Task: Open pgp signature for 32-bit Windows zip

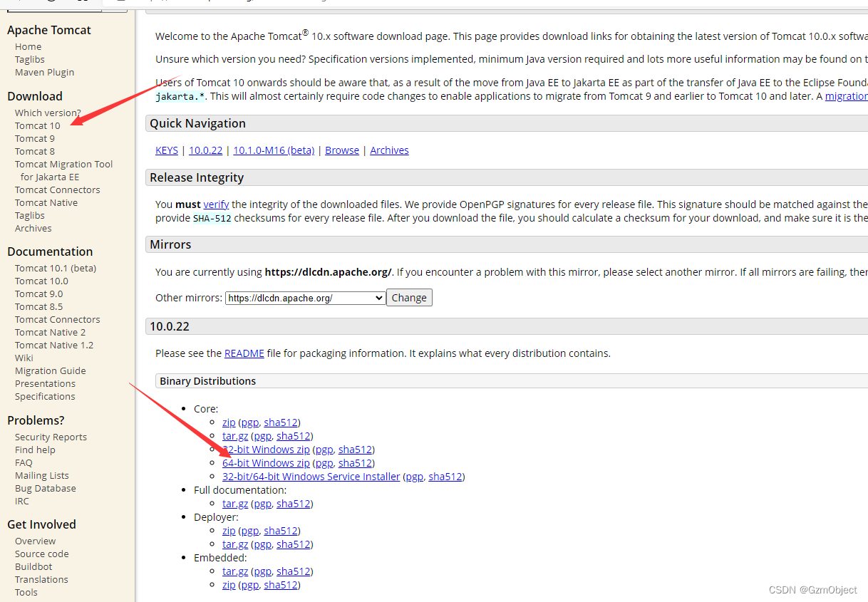Action: click(324, 450)
